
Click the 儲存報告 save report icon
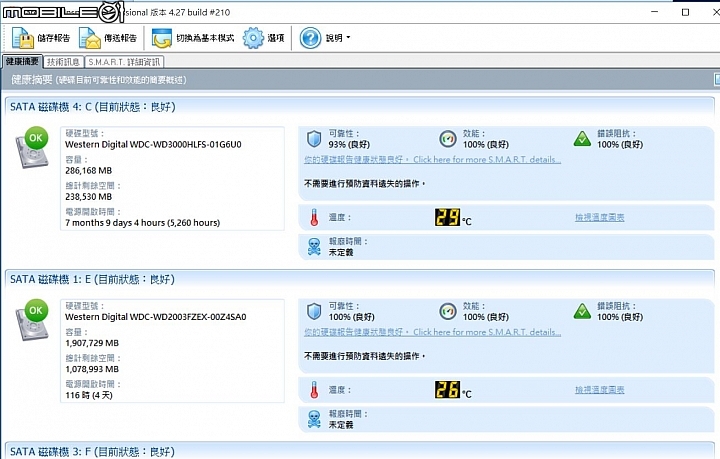(x=22, y=38)
